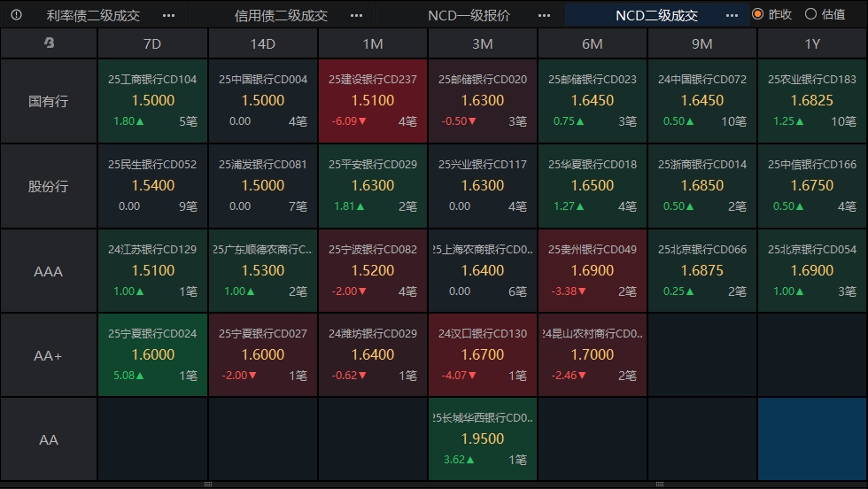Open the 25浦发银行CD081 cell
This screenshot has width=868, height=489.
[x=262, y=186]
